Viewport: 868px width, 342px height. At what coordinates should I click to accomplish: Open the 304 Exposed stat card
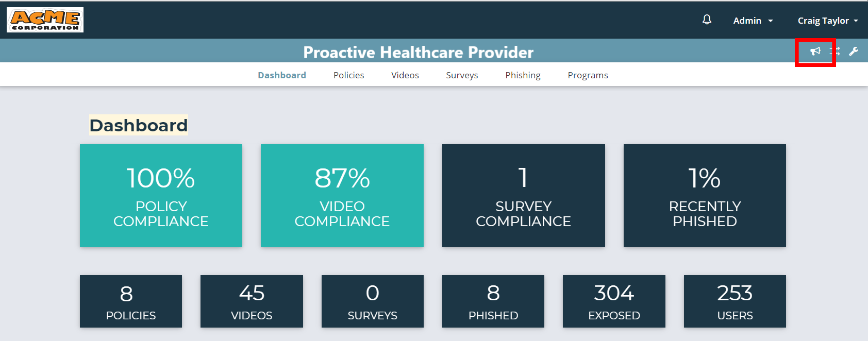click(x=614, y=301)
